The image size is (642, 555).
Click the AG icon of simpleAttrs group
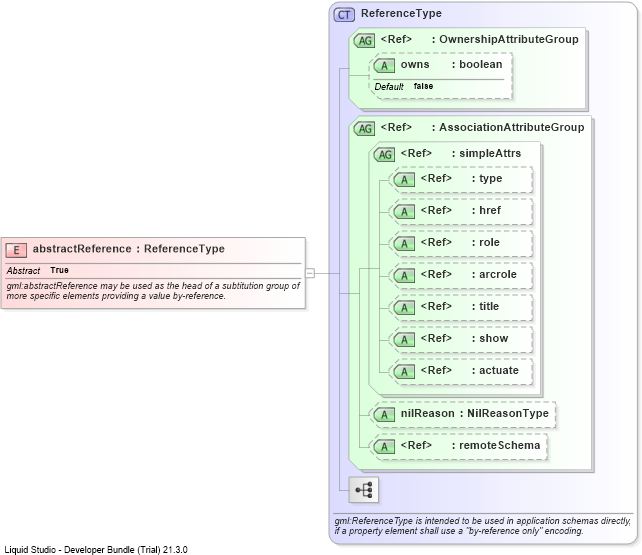384,154
